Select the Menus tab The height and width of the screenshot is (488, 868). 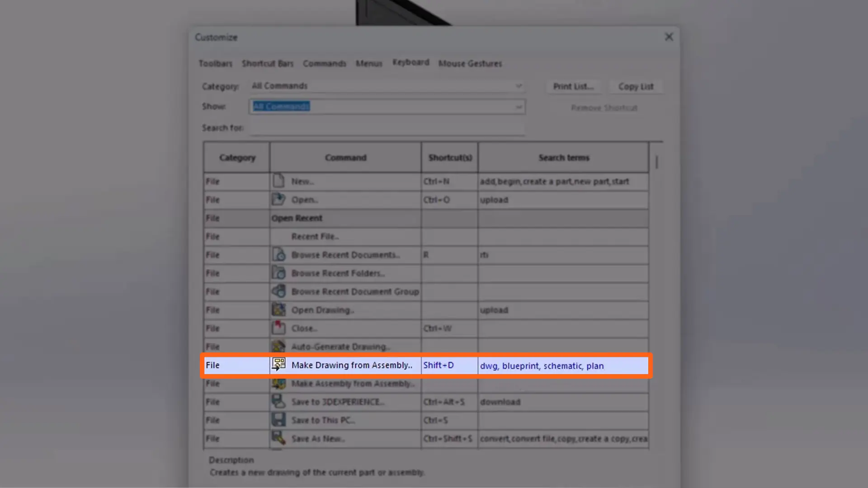[368, 64]
